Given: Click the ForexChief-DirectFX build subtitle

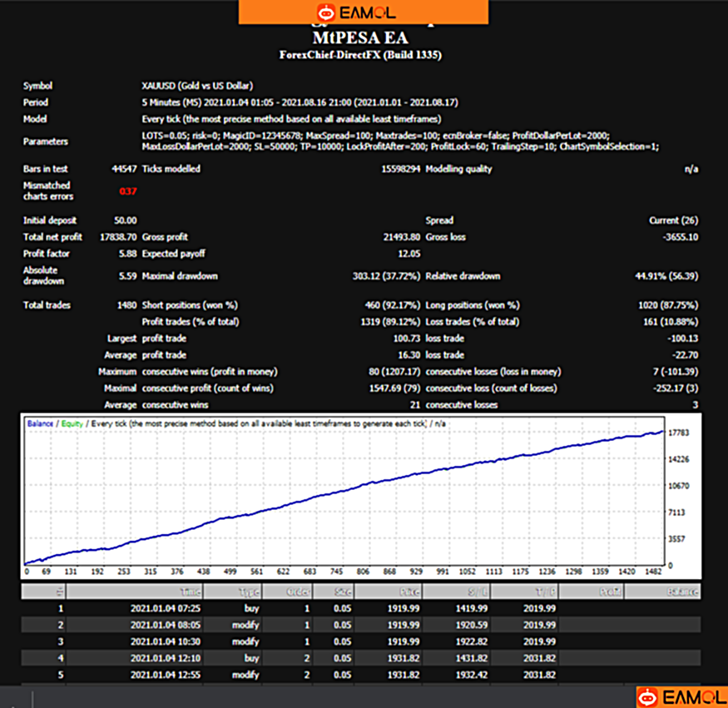Looking at the screenshot, I should tap(360, 55).
